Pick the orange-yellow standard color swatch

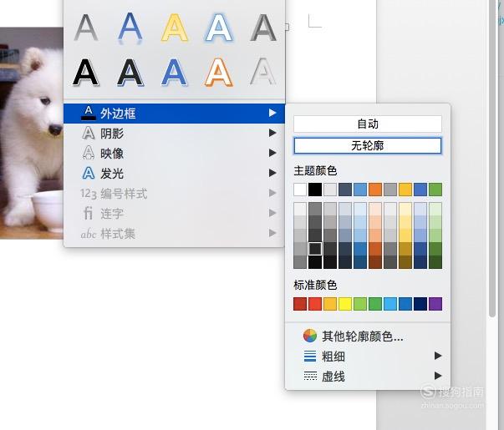(x=330, y=304)
